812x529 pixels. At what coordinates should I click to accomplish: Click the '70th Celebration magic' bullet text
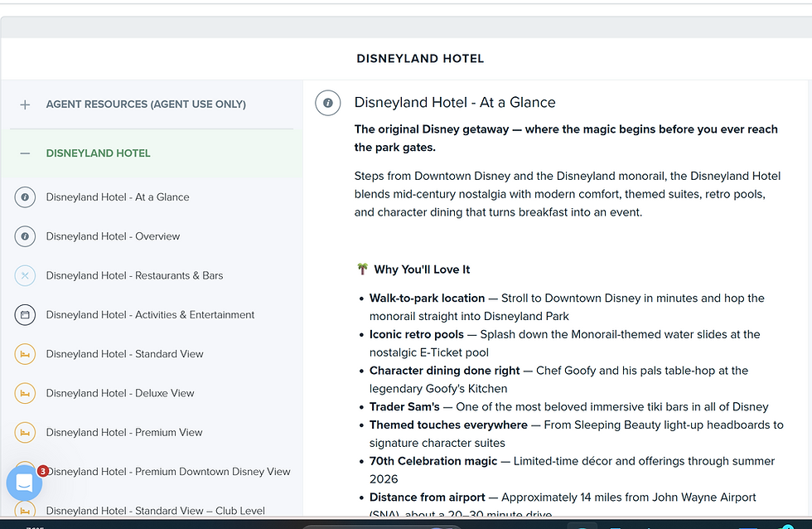point(433,462)
